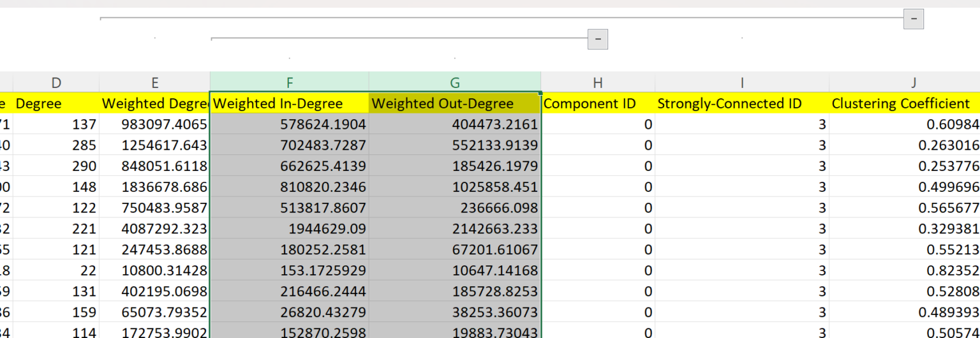Select clustering coefficient cell 0.329381

pyautogui.click(x=905, y=228)
